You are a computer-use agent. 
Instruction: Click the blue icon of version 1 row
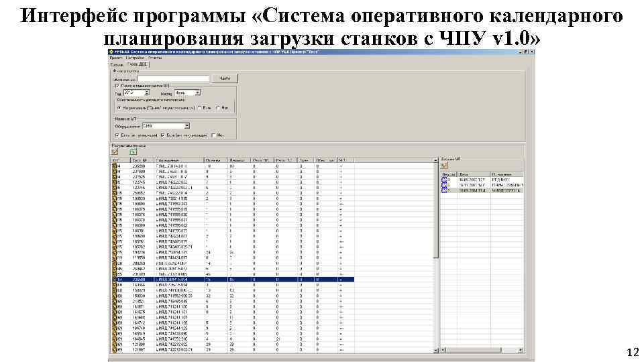[x=444, y=180]
